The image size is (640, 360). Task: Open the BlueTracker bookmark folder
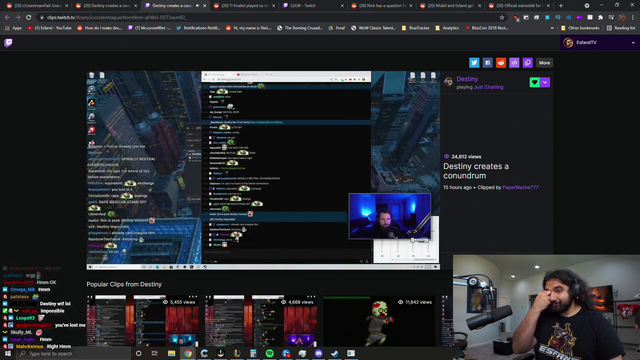(x=416, y=28)
